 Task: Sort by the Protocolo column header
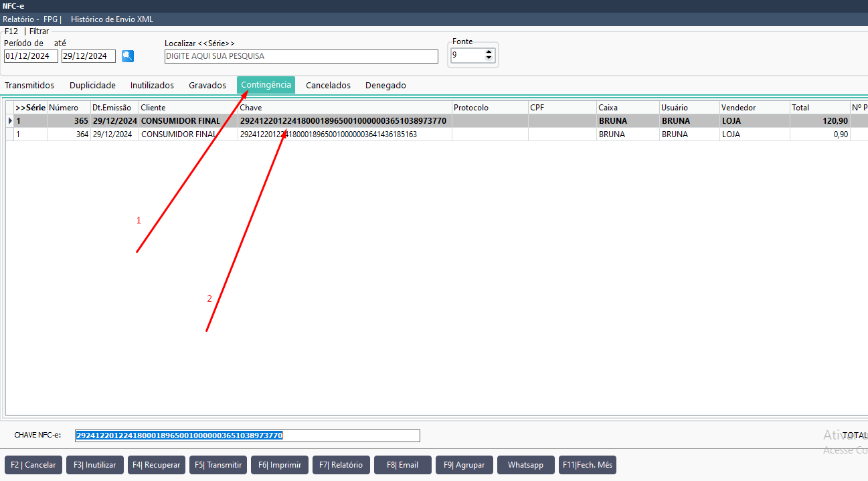click(490, 108)
